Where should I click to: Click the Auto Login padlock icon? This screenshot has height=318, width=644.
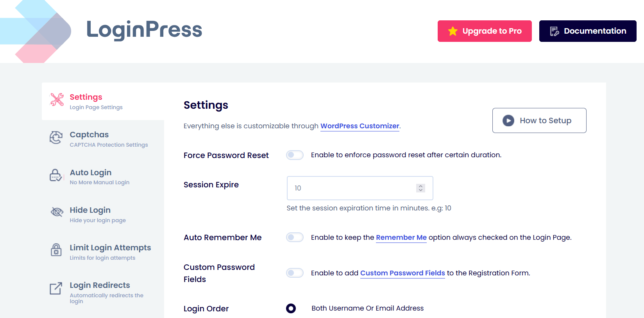pos(56,176)
